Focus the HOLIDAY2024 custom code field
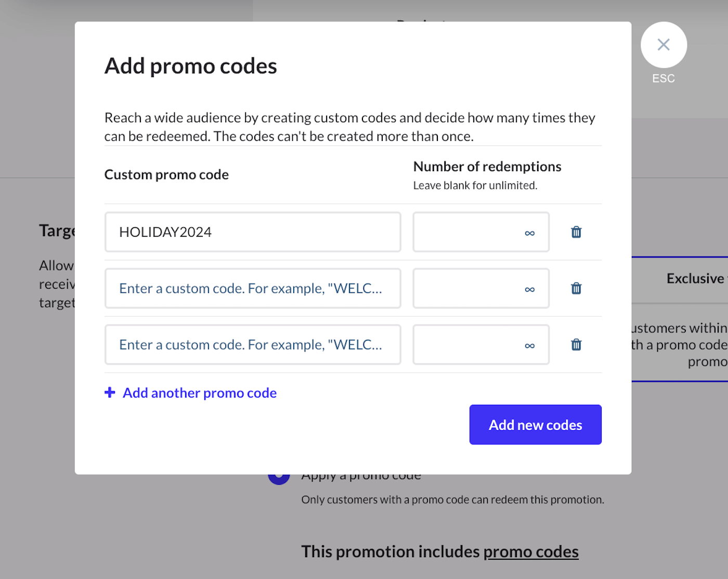This screenshot has height=579, width=728. point(253,232)
